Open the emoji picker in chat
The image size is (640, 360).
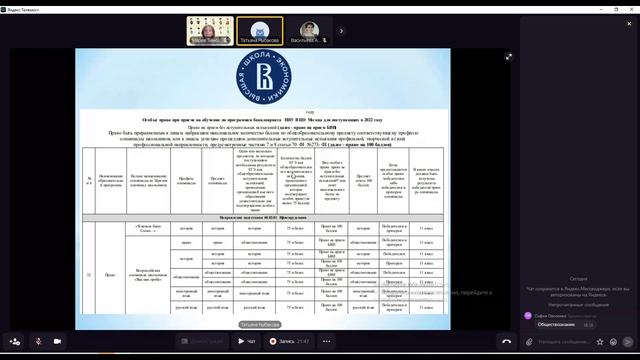(x=613, y=342)
